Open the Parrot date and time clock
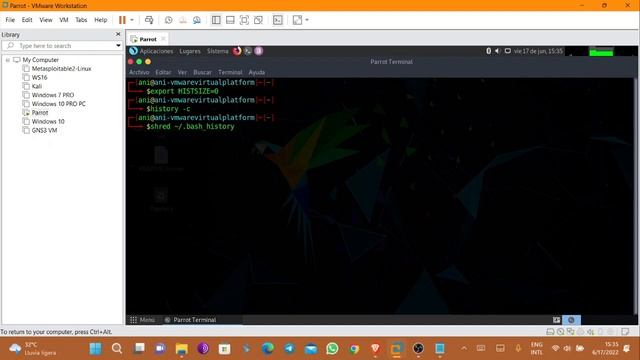This screenshot has height=360, width=640. [538, 51]
